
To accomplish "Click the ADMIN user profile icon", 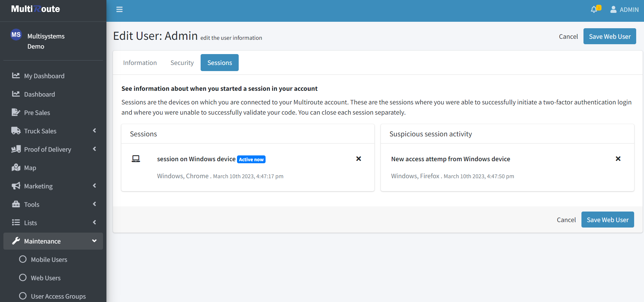I will (x=613, y=10).
